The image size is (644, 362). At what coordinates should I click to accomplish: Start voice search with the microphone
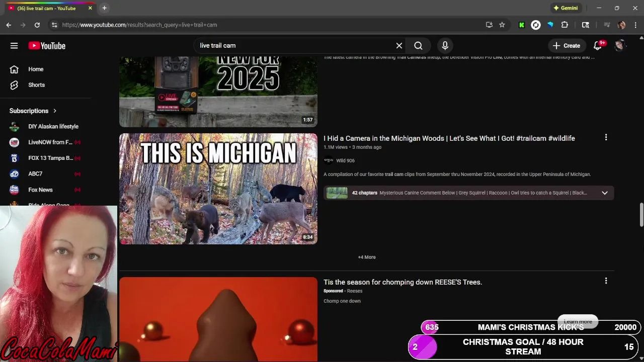[445, 46]
